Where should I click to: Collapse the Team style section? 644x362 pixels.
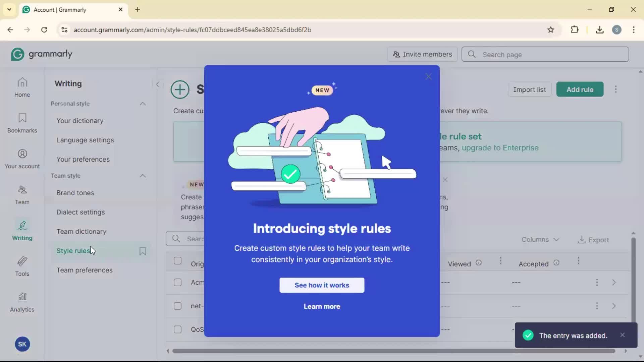pos(143,176)
